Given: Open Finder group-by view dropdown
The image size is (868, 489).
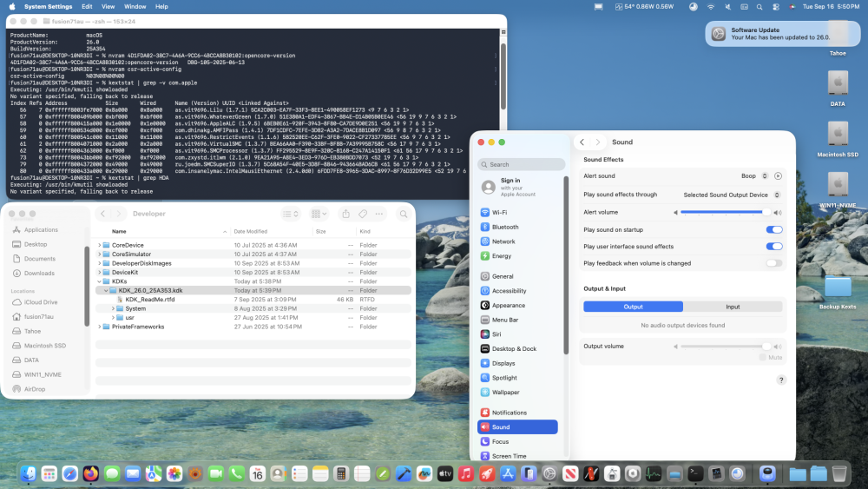Looking at the screenshot, I should coord(319,214).
